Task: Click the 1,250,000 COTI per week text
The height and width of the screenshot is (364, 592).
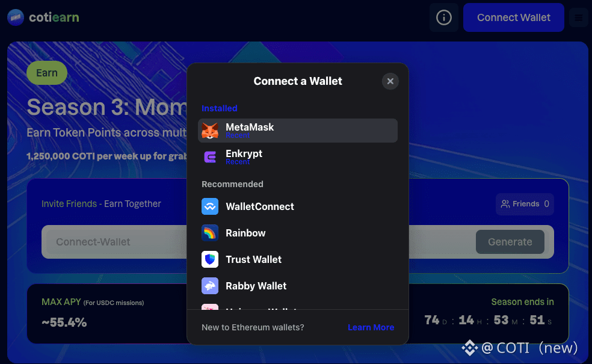Action: (x=107, y=156)
